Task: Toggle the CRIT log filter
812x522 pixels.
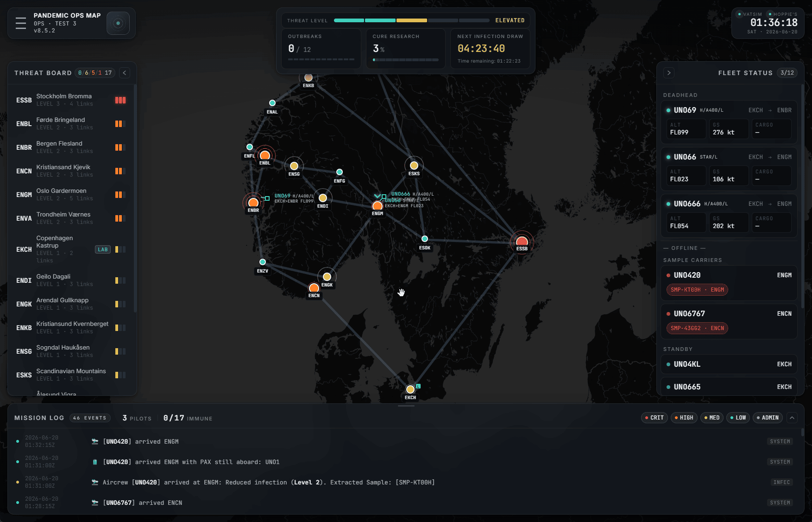Action: pos(655,418)
